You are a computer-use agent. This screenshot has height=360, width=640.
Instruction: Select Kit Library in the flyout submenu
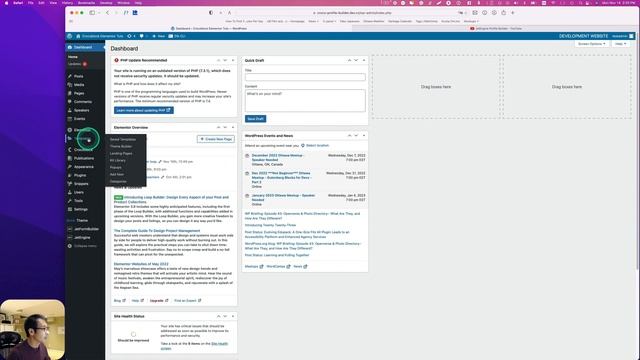(x=118, y=160)
